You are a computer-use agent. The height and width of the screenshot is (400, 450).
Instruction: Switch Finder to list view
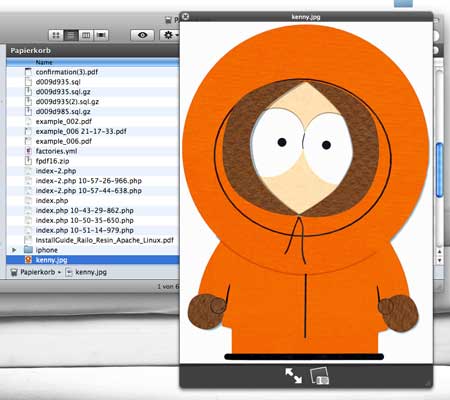point(71,35)
